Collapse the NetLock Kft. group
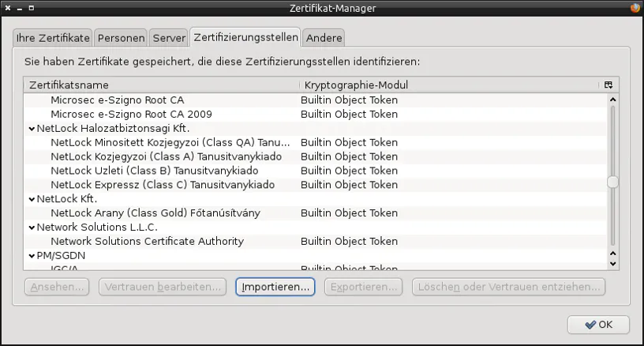The image size is (644, 346). tap(32, 199)
